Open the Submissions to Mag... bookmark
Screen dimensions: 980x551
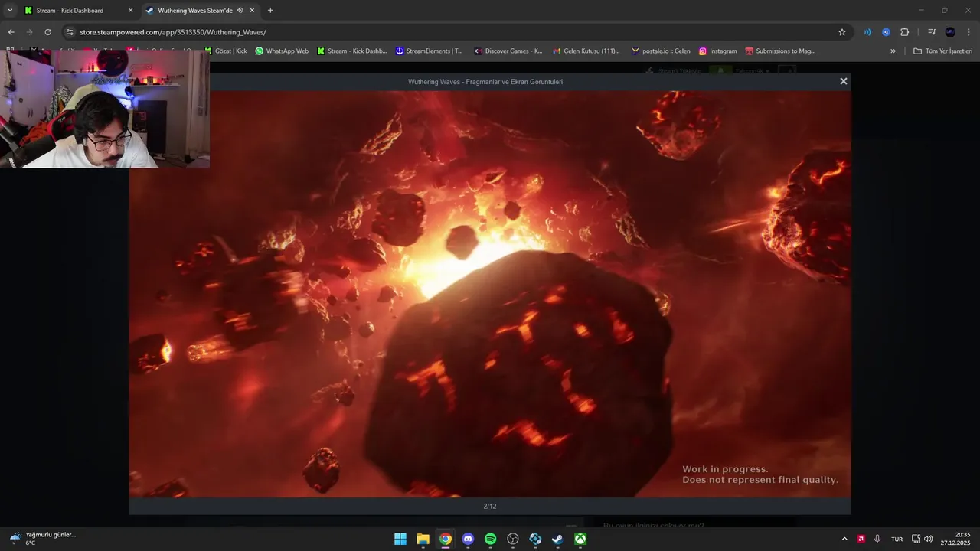point(780,51)
